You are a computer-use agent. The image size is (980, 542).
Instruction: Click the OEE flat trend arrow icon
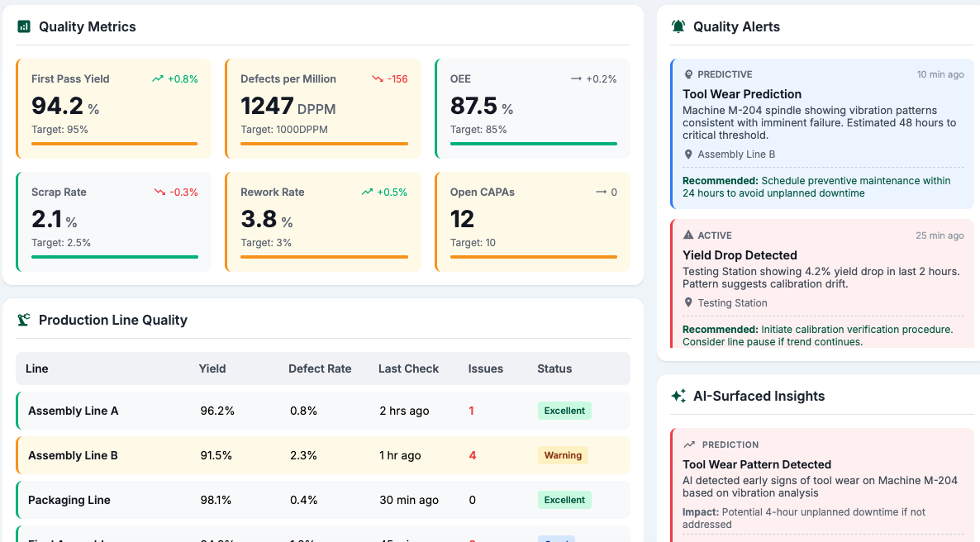pyautogui.click(x=576, y=78)
